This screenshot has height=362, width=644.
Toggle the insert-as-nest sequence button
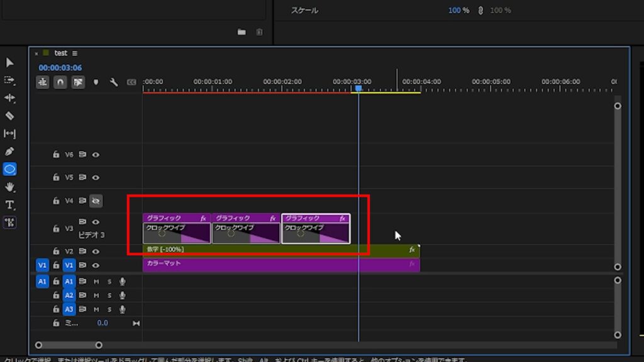click(x=42, y=82)
